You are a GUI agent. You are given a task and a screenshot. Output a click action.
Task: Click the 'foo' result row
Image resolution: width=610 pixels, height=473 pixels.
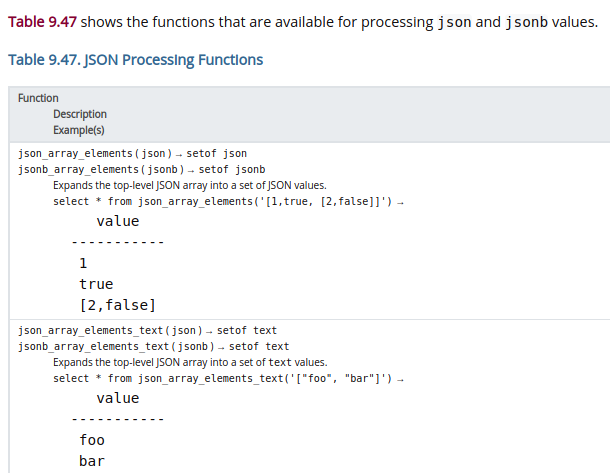92,440
